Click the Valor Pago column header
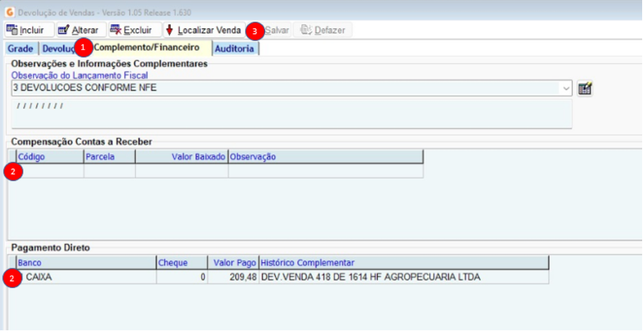Viewport: 644px width, 334px height. tap(233, 263)
